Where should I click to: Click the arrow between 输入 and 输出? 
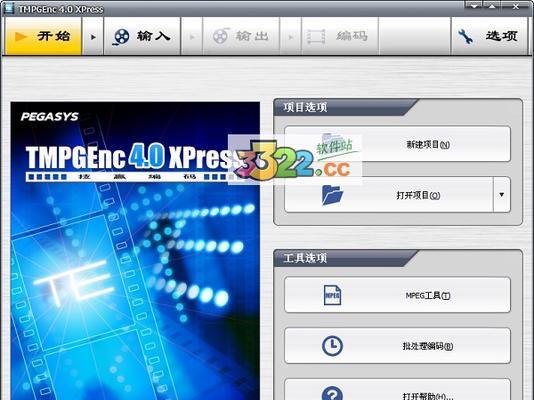[192, 36]
